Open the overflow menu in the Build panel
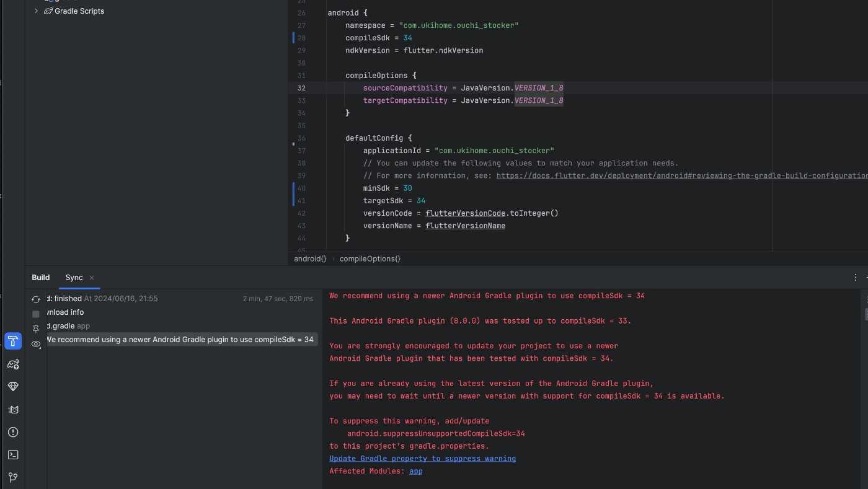The width and height of the screenshot is (868, 489). (x=855, y=277)
